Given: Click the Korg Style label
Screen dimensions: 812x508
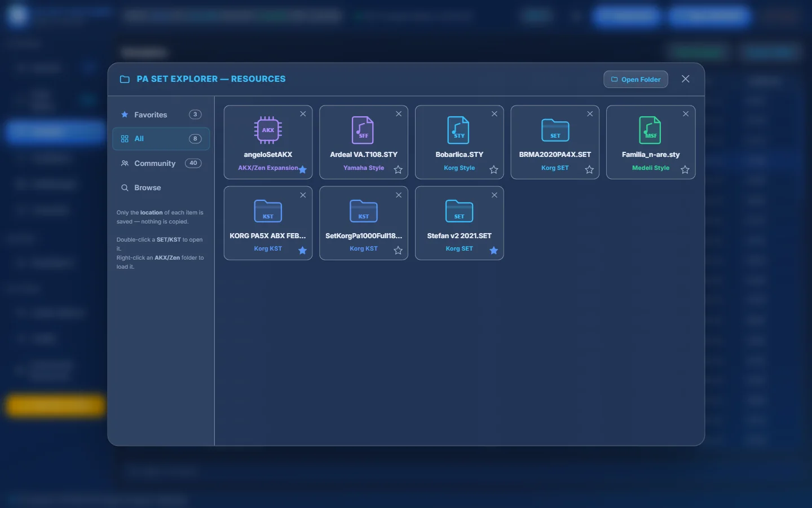Looking at the screenshot, I should pos(459,168).
